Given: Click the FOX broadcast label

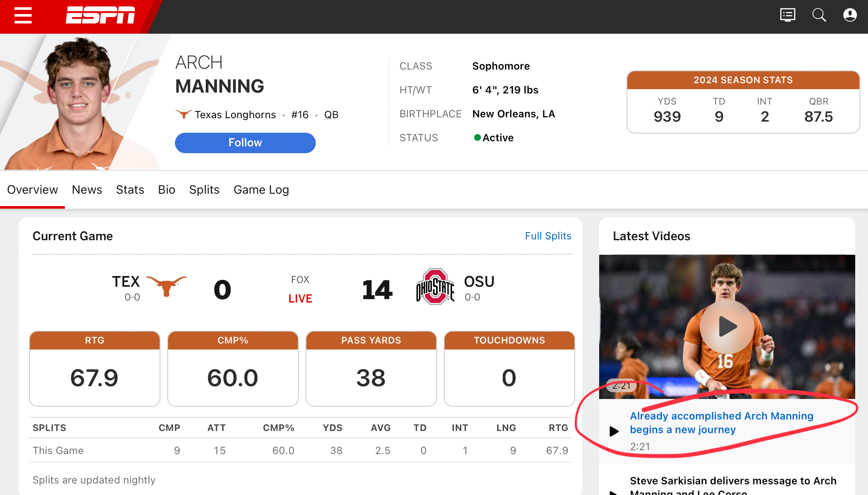Looking at the screenshot, I should point(300,280).
